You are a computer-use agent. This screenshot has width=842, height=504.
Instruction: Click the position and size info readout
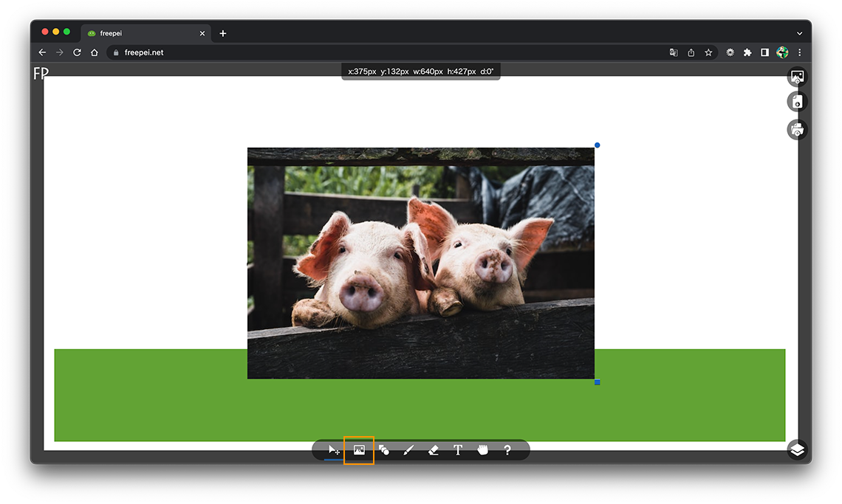click(421, 72)
